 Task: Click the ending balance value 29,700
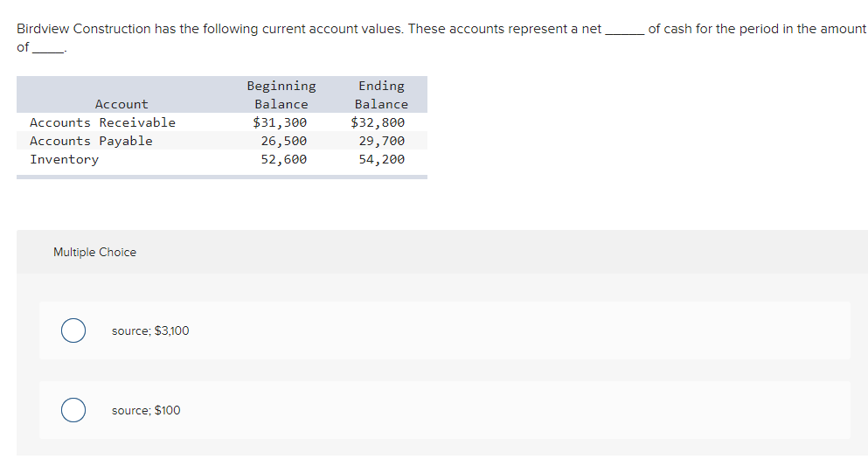click(x=382, y=141)
